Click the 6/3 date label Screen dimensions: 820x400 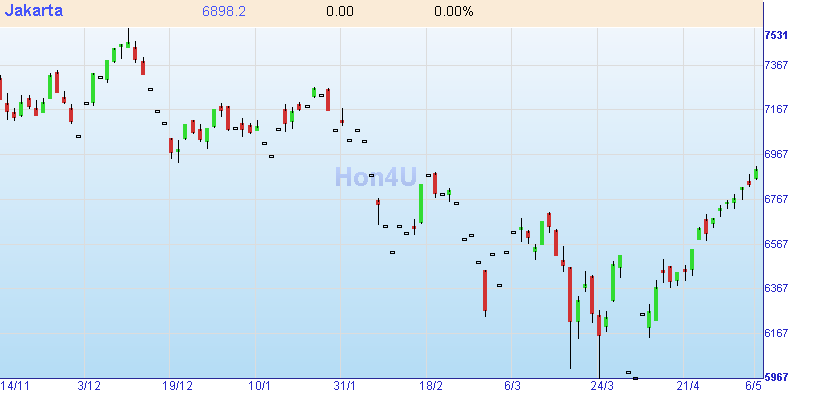[x=512, y=386]
